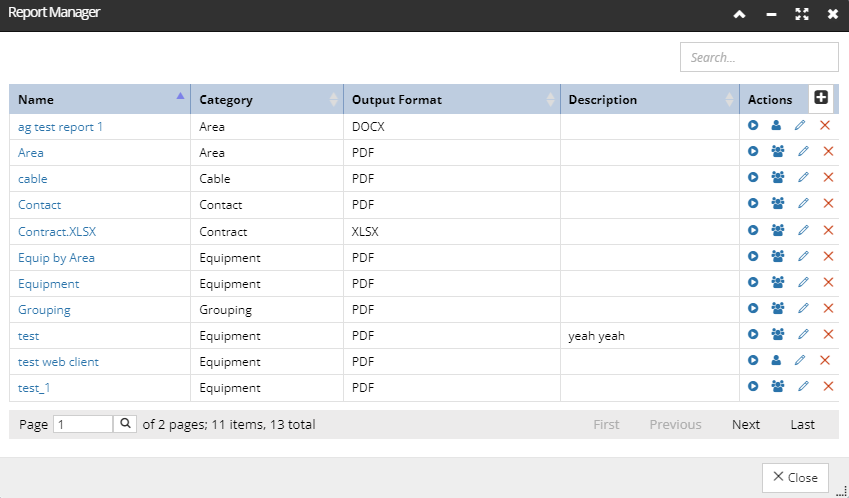Run the 'ag test report 1' report
This screenshot has width=849, height=498.
(x=753, y=126)
